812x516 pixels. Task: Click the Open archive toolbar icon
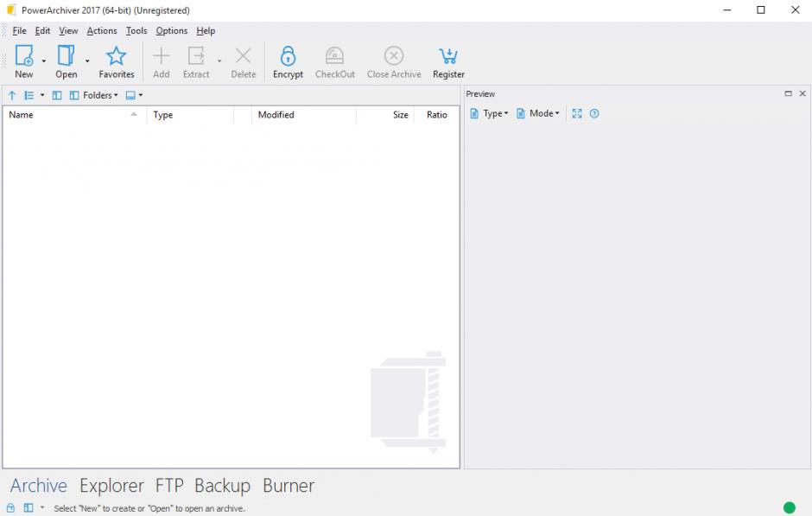[x=66, y=55]
